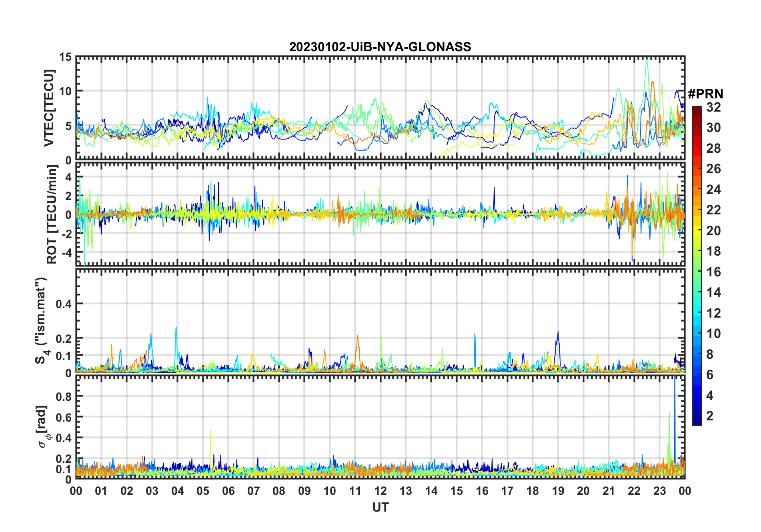Viewport: 761px width, 532px height.
Task: Click colorbar tick label 6
Action: click(x=710, y=375)
